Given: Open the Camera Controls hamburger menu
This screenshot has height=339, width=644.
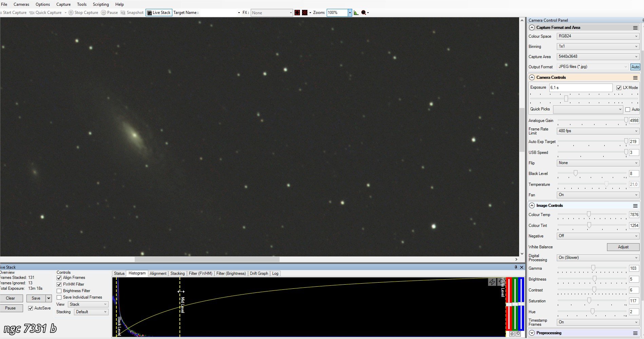Looking at the screenshot, I should [635, 77].
